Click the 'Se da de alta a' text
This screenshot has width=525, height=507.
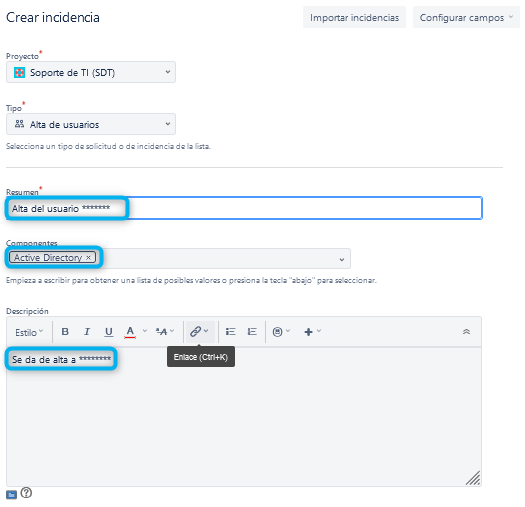44,359
